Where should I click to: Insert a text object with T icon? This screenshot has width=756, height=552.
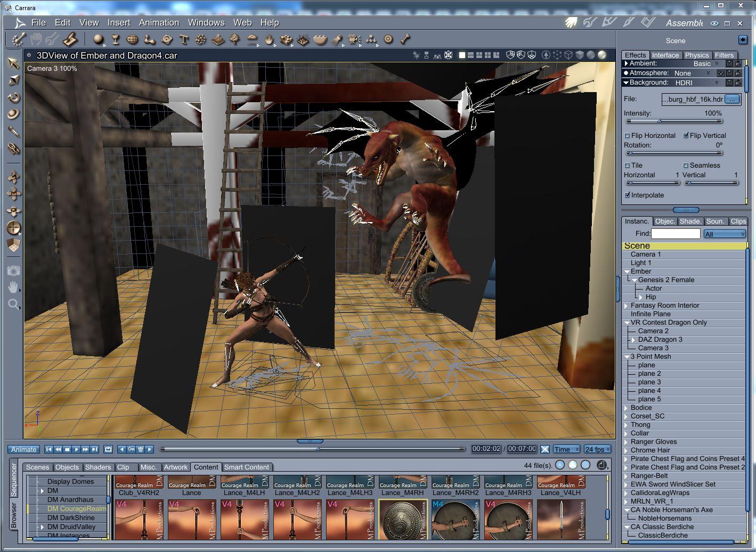coord(184,39)
